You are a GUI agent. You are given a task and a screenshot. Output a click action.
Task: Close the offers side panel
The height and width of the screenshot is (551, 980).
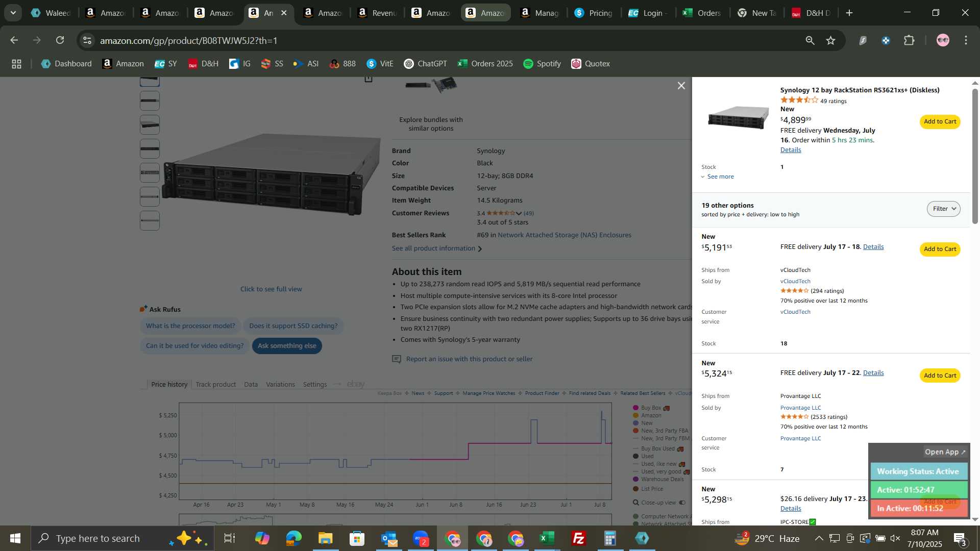point(681,86)
